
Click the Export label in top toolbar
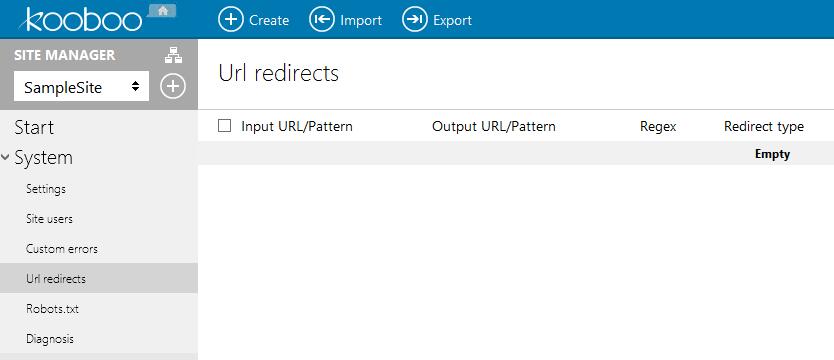(x=453, y=21)
